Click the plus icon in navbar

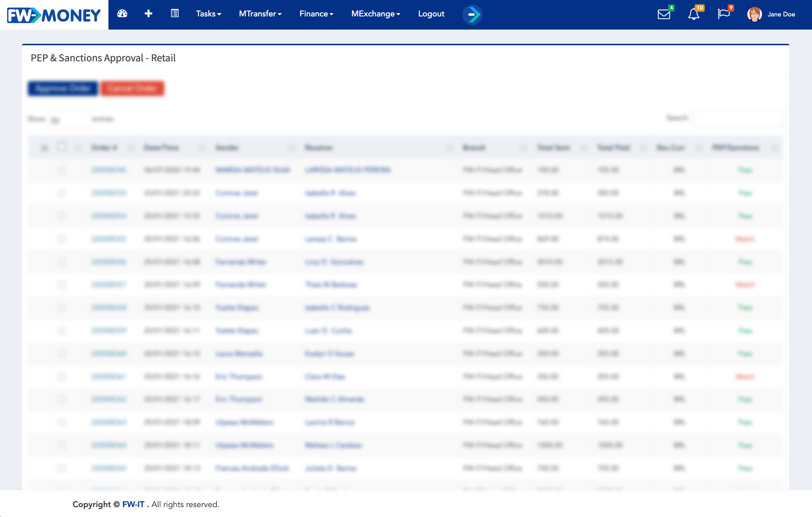point(148,14)
